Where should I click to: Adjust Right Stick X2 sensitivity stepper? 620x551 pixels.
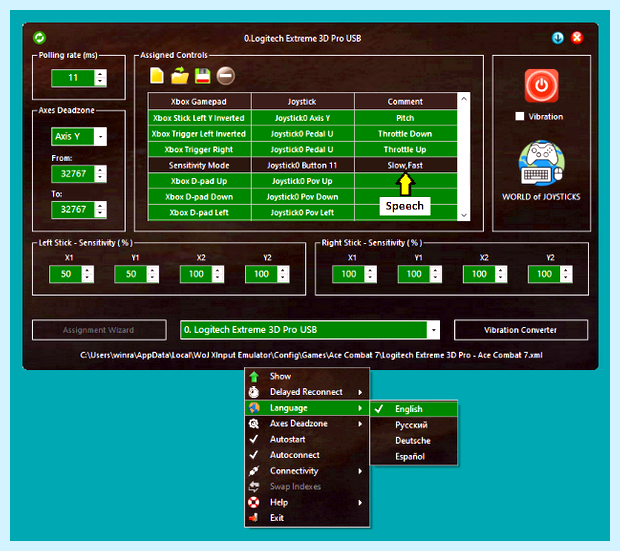501,274
